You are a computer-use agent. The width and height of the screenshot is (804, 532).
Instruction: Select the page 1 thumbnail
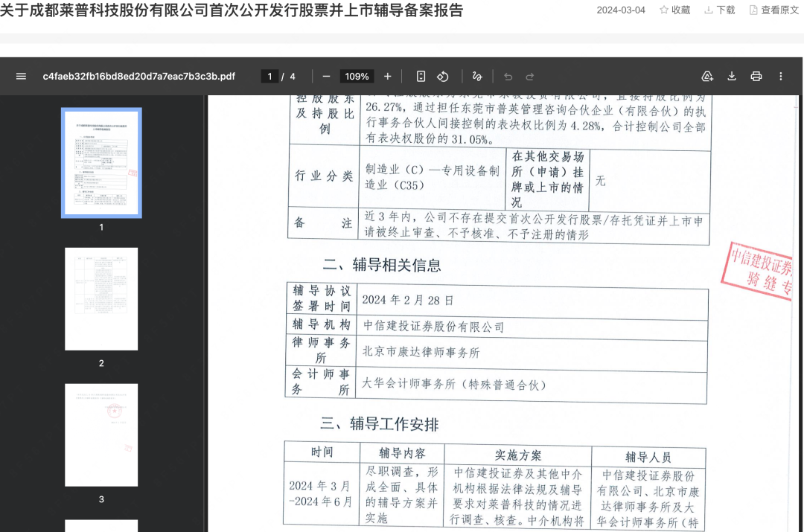click(x=101, y=163)
